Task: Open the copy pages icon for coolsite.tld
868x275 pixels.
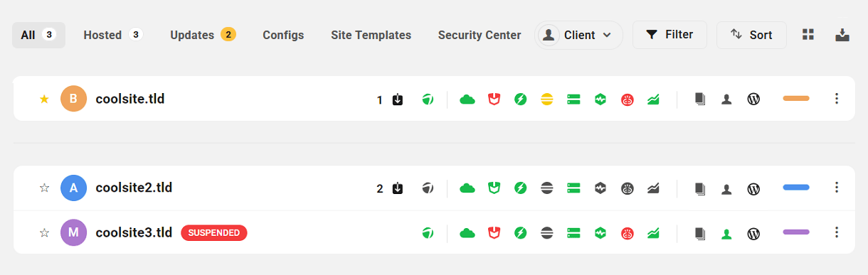Action: [700, 99]
